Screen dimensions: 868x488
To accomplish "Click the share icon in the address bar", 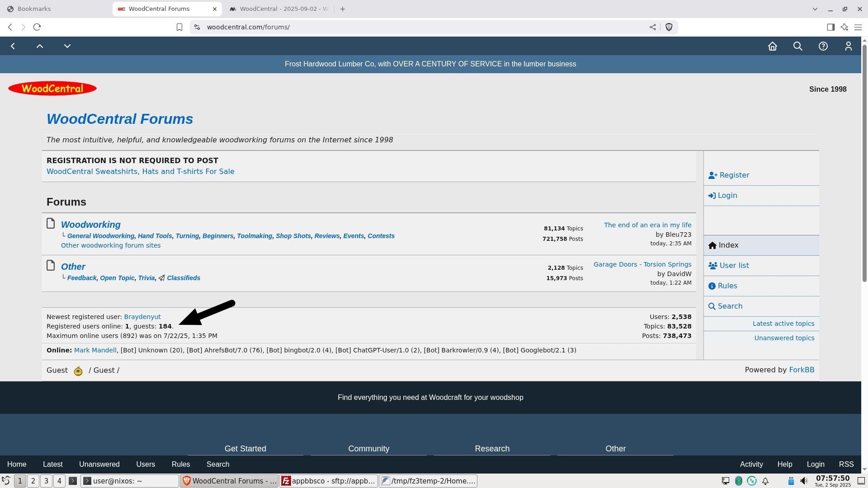I will click(x=652, y=27).
